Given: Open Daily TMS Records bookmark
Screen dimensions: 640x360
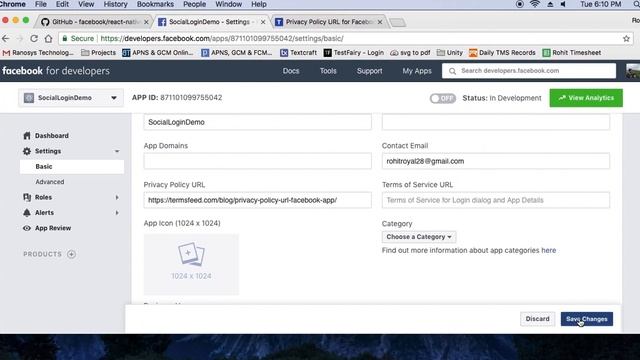Looking at the screenshot, I should pyautogui.click(x=502, y=53).
